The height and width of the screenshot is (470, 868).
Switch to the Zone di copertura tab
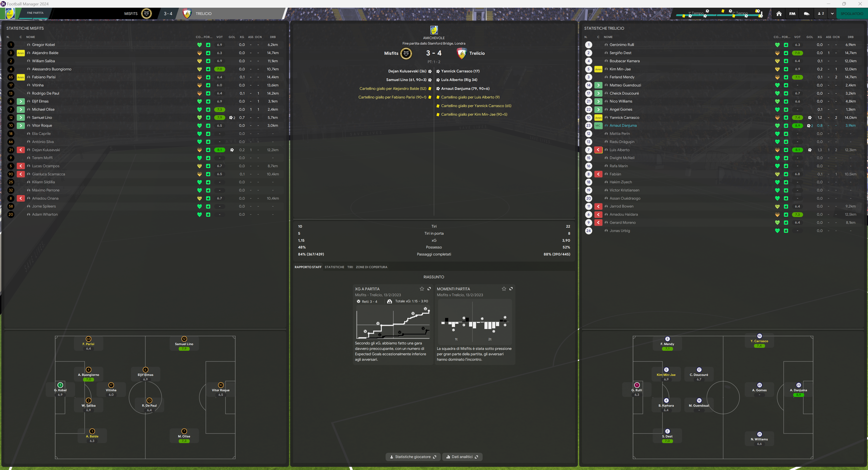tap(371, 267)
